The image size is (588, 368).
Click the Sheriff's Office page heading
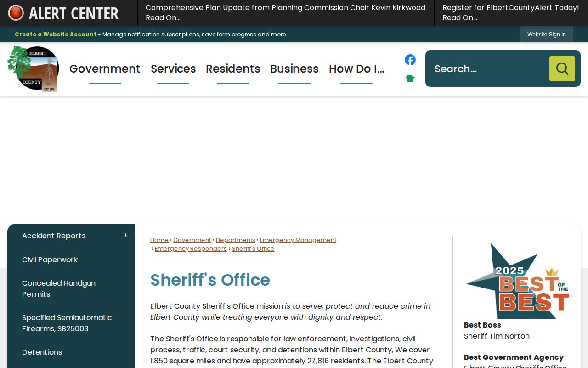[x=210, y=280]
